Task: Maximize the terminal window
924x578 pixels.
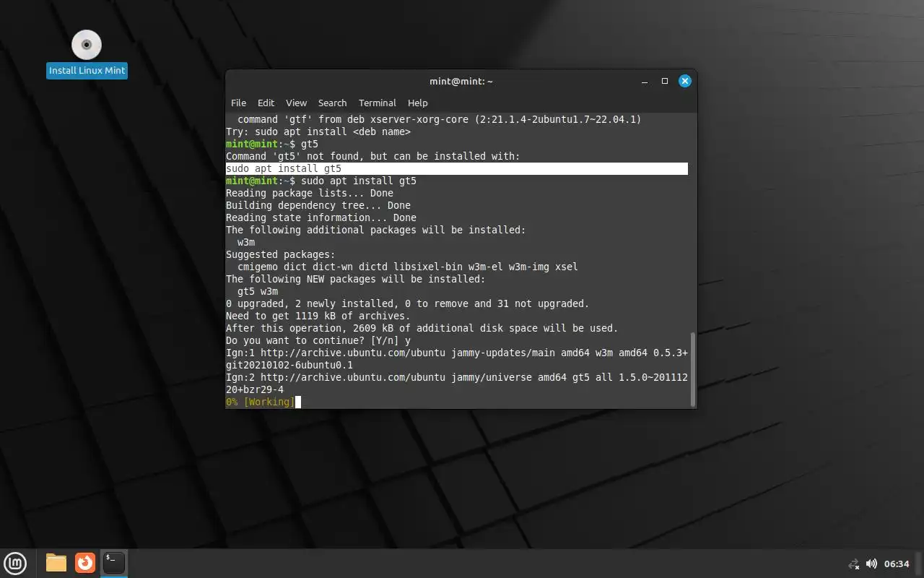Action: pos(665,82)
